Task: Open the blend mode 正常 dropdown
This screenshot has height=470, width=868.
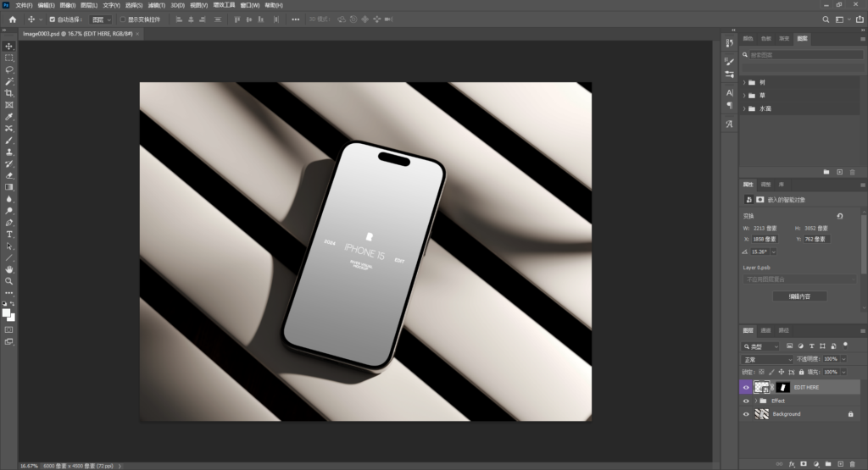Action: (768, 359)
